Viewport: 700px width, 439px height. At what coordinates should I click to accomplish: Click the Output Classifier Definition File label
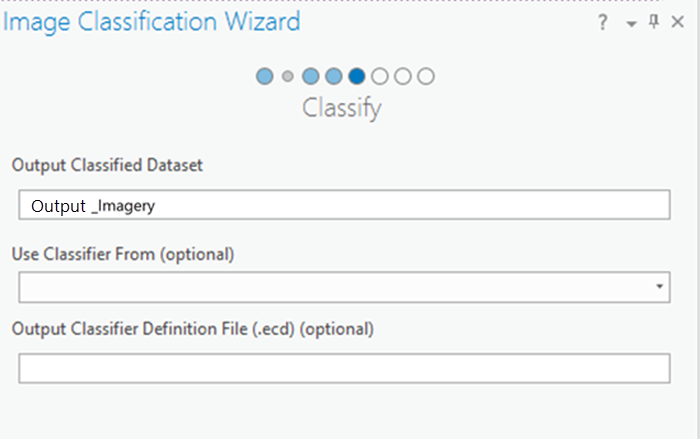pos(193,328)
